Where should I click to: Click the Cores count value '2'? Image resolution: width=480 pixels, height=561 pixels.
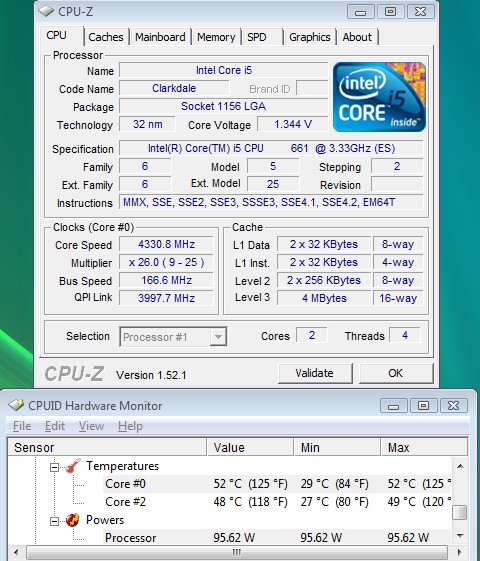312,335
